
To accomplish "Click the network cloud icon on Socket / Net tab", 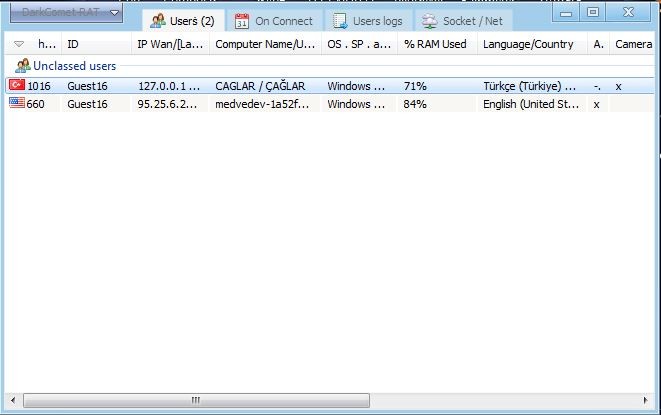I will [x=430, y=21].
